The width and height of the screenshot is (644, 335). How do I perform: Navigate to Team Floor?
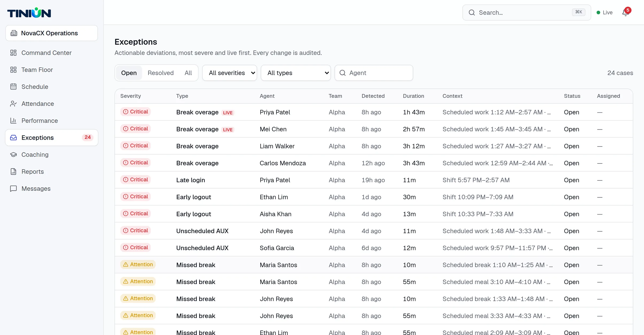pyautogui.click(x=52, y=70)
